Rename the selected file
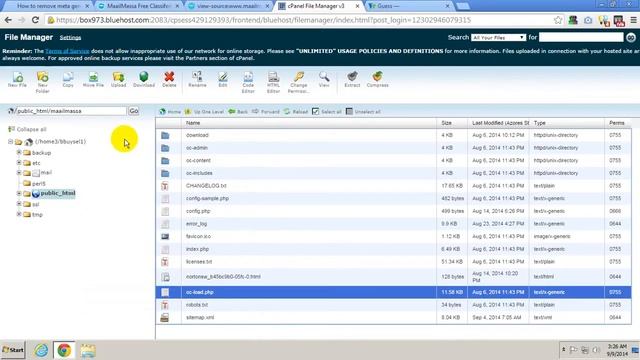This screenshot has height=360, width=640. pos(197,79)
